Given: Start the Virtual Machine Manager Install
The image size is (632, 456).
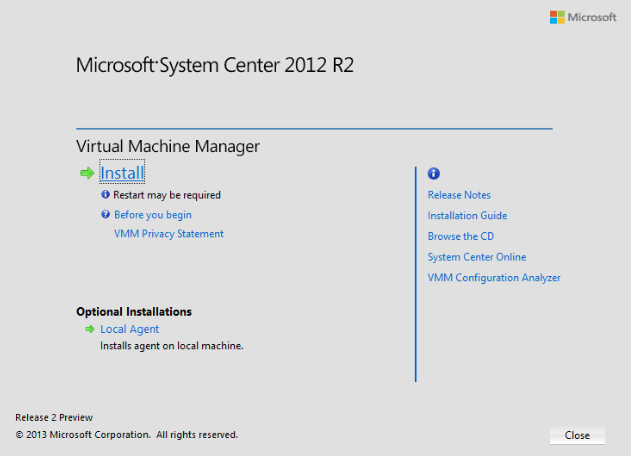Looking at the screenshot, I should pos(122,173).
